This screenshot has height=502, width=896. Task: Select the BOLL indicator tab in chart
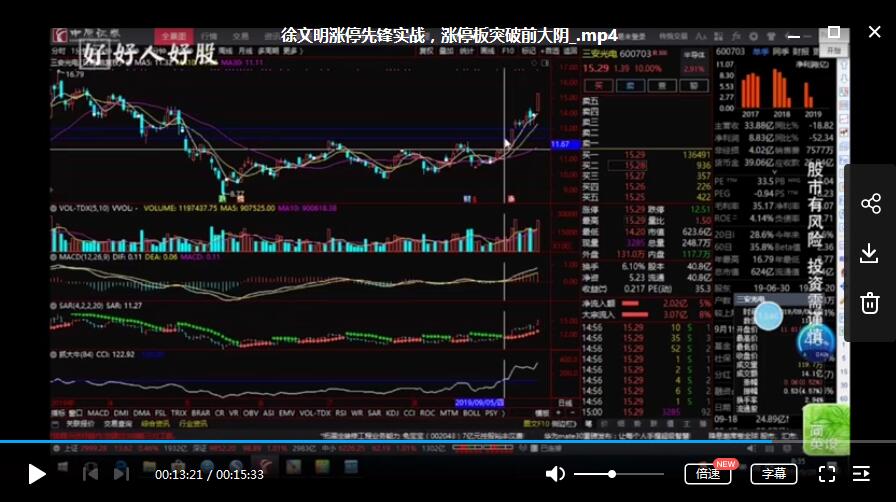coord(471,413)
